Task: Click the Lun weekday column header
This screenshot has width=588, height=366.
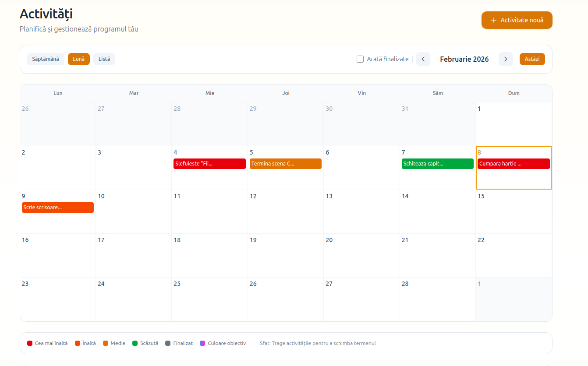Action: point(58,93)
